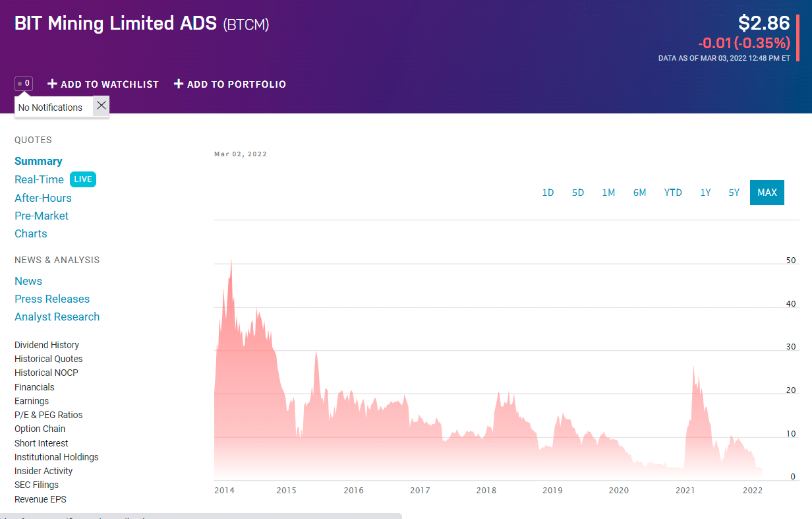This screenshot has width=812, height=519.
Task: Open Insider Activity
Action: click(43, 471)
